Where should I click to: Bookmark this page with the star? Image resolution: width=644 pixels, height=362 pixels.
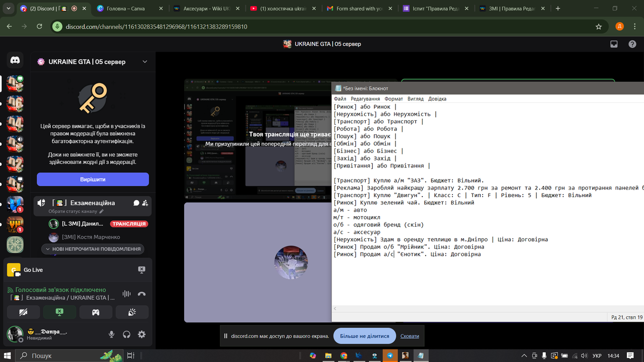(x=599, y=27)
